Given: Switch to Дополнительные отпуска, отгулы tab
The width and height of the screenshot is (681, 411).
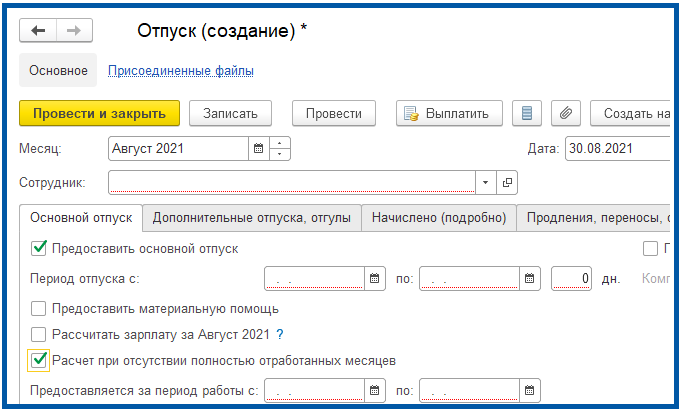Looking at the screenshot, I should tap(251, 217).
